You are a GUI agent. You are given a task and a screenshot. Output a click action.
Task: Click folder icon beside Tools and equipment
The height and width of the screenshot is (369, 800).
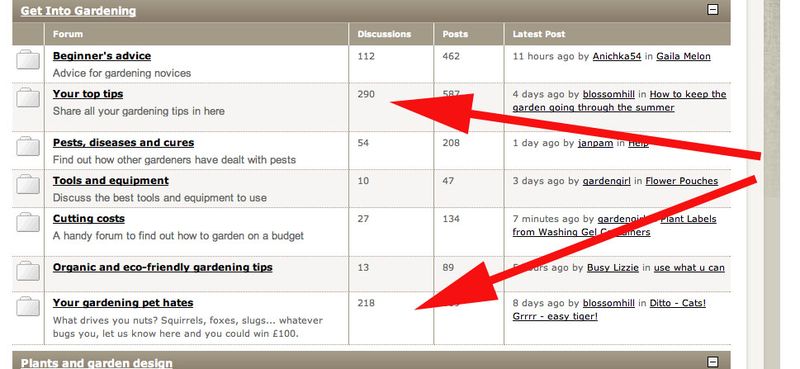pyautogui.click(x=28, y=184)
